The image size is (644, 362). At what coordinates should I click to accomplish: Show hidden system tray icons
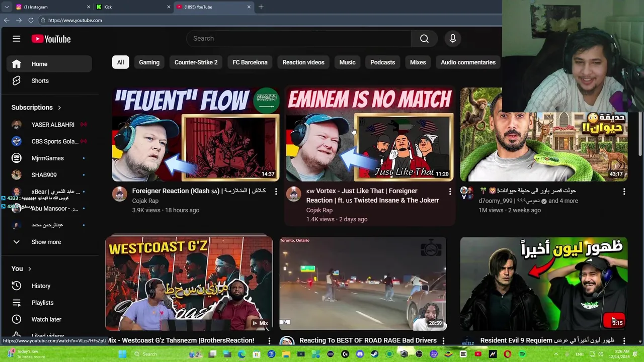(x=556, y=354)
